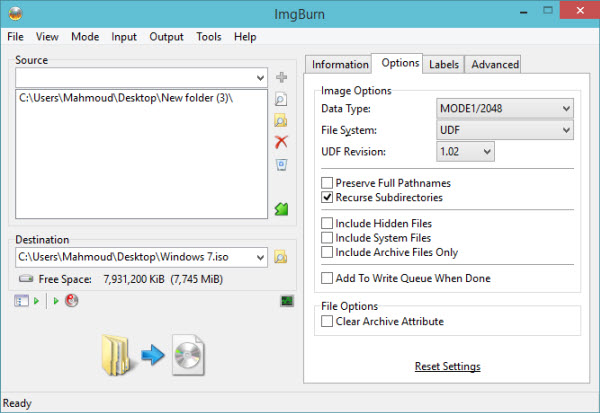This screenshot has width=600, height=413.
Task: Open the Help menu
Action: coord(245,37)
